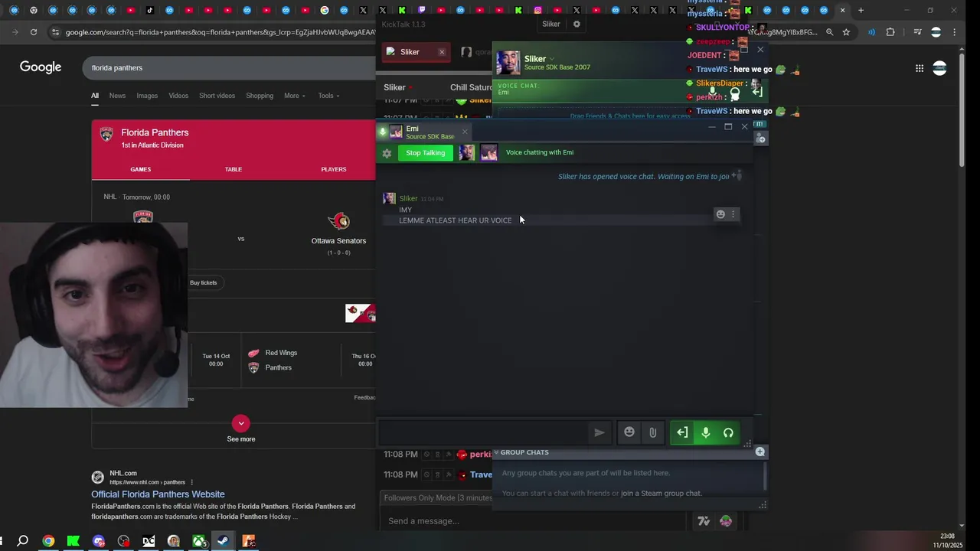The height and width of the screenshot is (551, 980).
Task: Close the Emi chat tab
Action: pos(464,132)
